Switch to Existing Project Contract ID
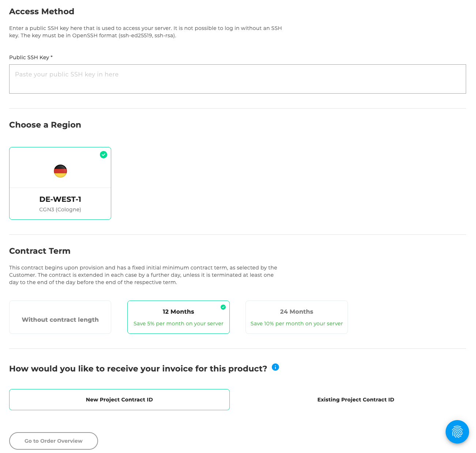The image size is (476, 453). pyautogui.click(x=356, y=400)
